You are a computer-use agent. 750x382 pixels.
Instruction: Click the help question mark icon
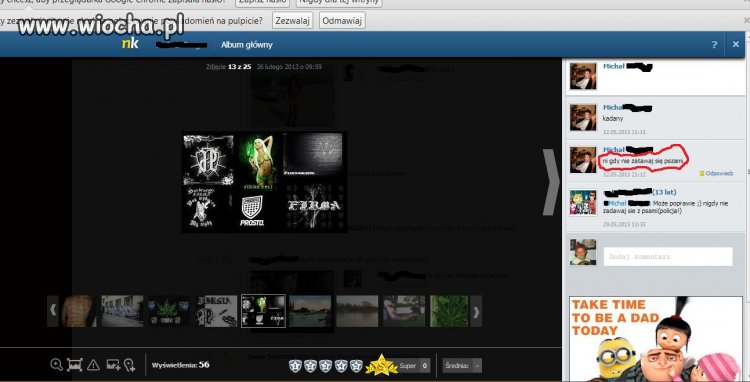coord(714,45)
